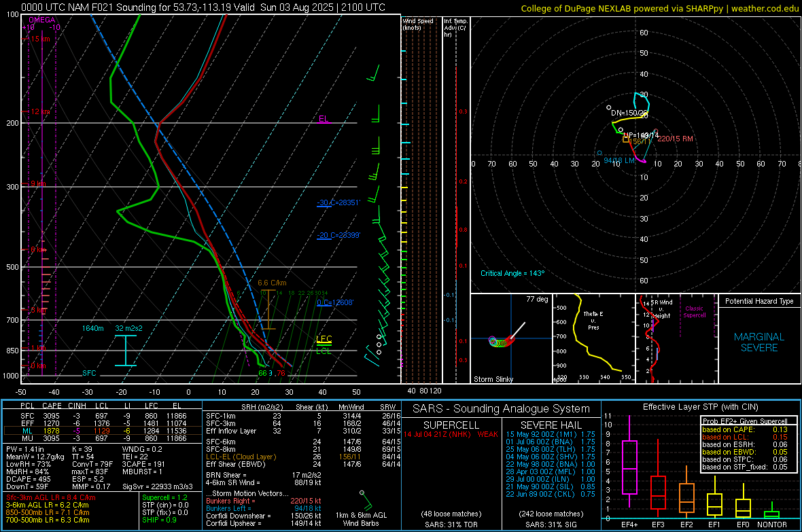The width and height of the screenshot is (802, 532).
Task: Click the '-20 C=23399'' height label
Action: tap(338, 235)
